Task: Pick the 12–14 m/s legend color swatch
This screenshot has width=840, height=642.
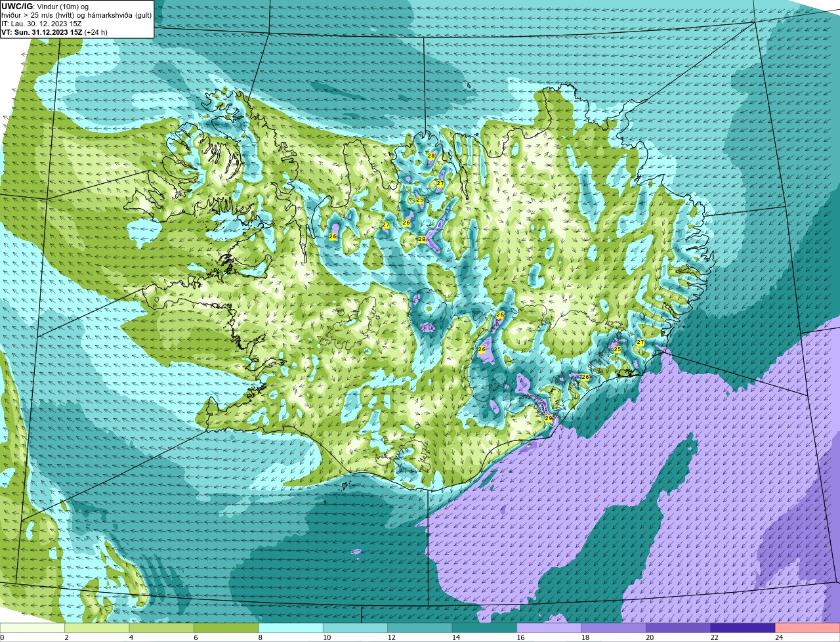Action: click(420, 628)
